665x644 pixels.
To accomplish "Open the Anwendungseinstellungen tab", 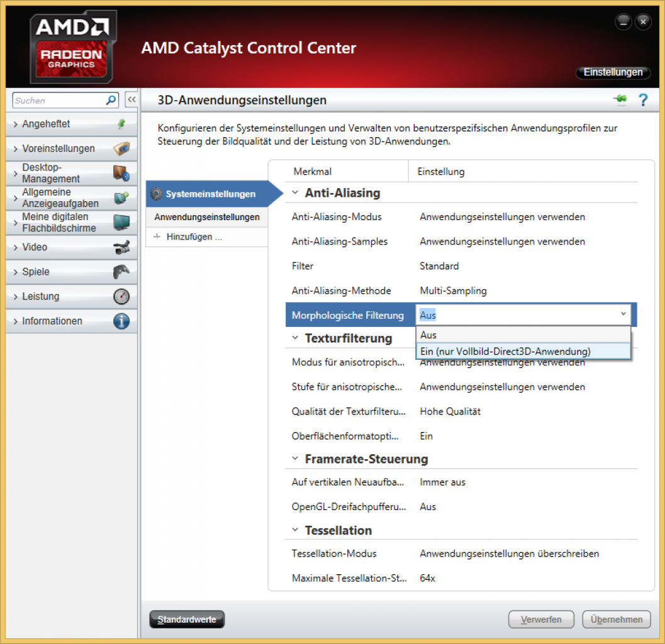I will click(x=207, y=217).
